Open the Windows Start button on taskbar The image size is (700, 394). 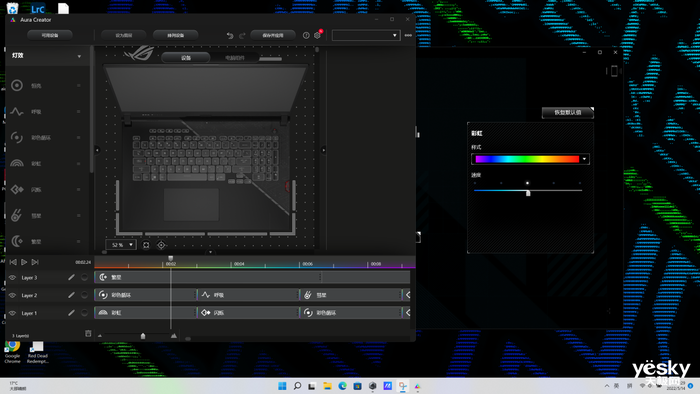coord(282,386)
